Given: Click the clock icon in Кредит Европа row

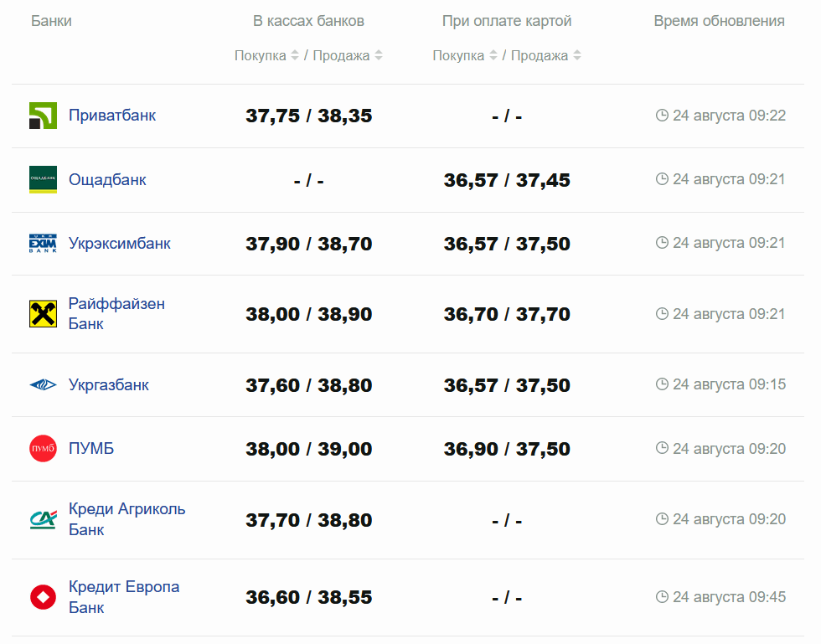Looking at the screenshot, I should tap(662, 597).
